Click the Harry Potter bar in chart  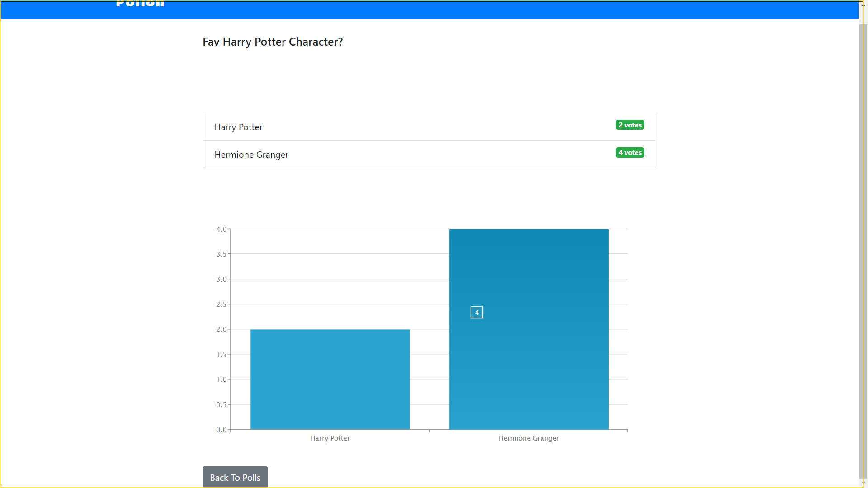330,379
